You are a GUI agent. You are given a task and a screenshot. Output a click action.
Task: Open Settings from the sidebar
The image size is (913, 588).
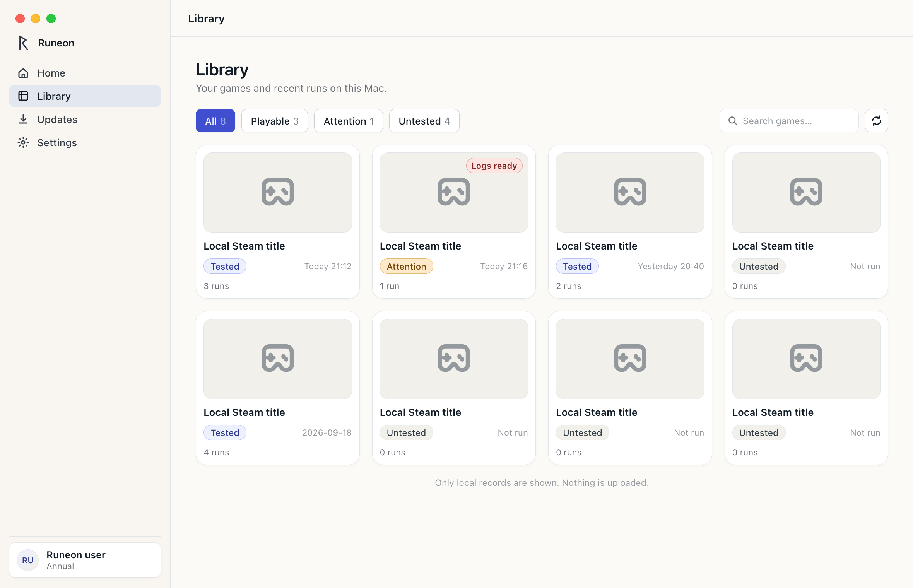[x=85, y=143]
